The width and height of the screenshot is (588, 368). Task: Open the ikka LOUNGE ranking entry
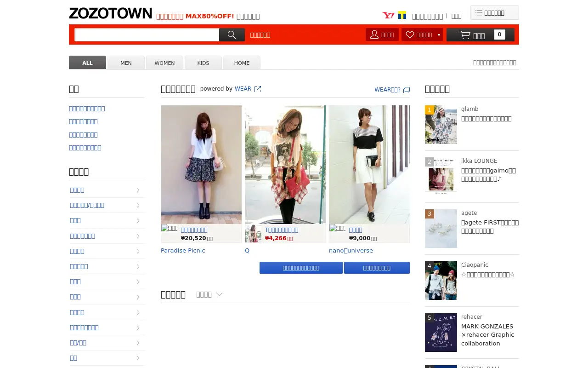[x=479, y=161]
